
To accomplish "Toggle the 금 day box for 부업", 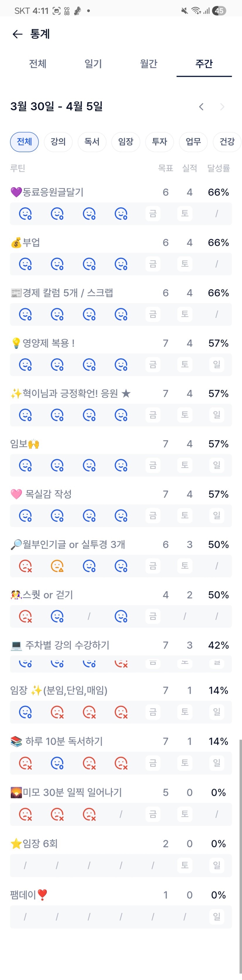I will 153,264.
